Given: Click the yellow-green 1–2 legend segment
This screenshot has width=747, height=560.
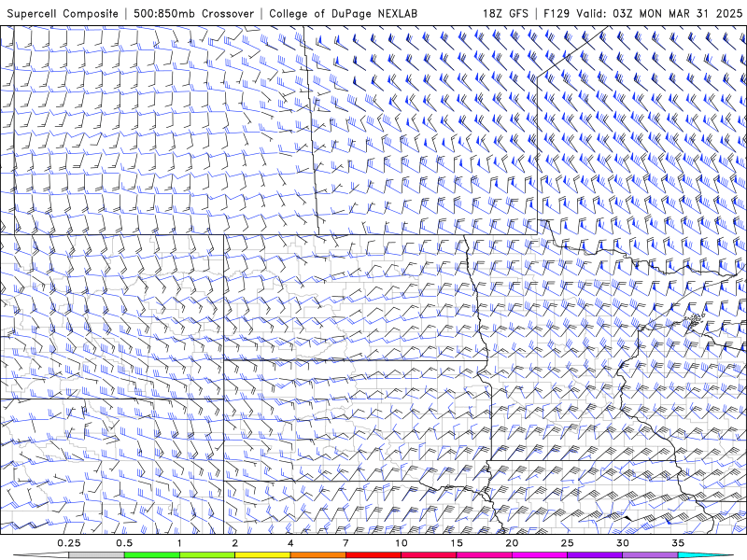Looking at the screenshot, I should (x=207, y=555).
